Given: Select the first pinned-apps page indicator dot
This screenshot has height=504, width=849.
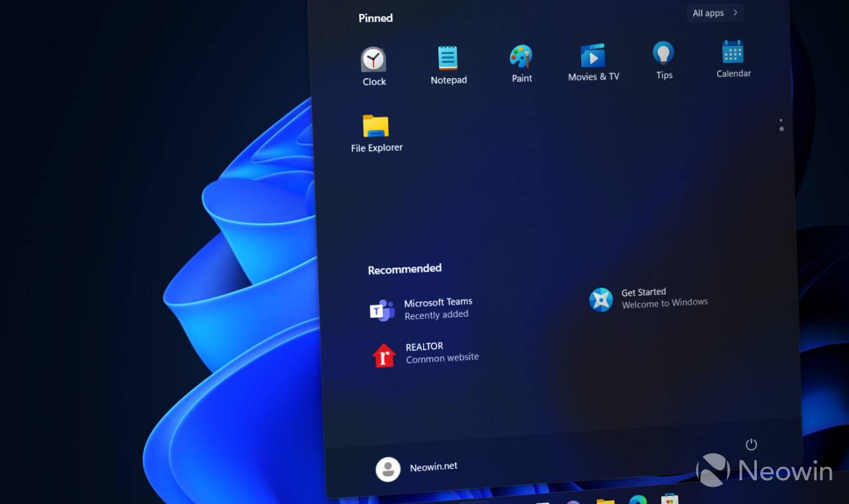Looking at the screenshot, I should tap(781, 120).
